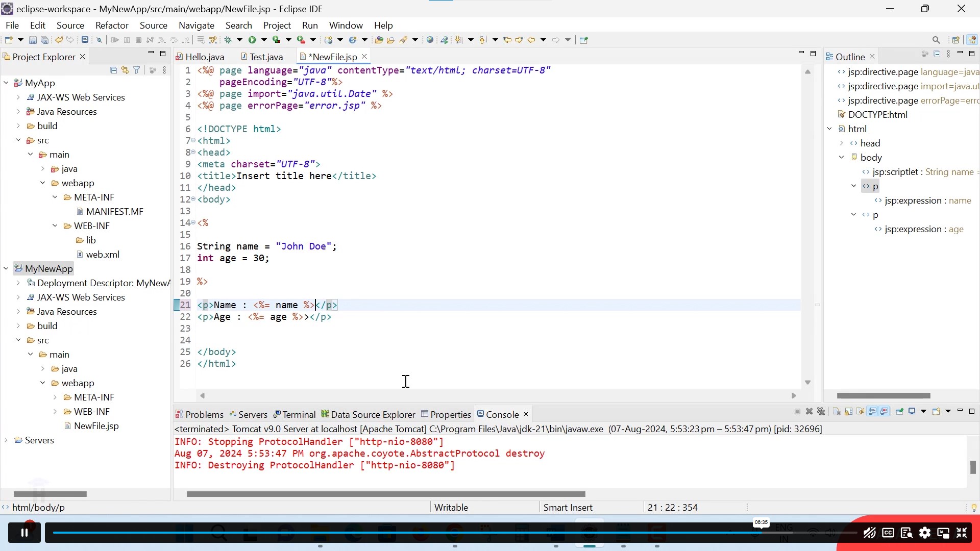Select the head element in the Outline

(869, 143)
